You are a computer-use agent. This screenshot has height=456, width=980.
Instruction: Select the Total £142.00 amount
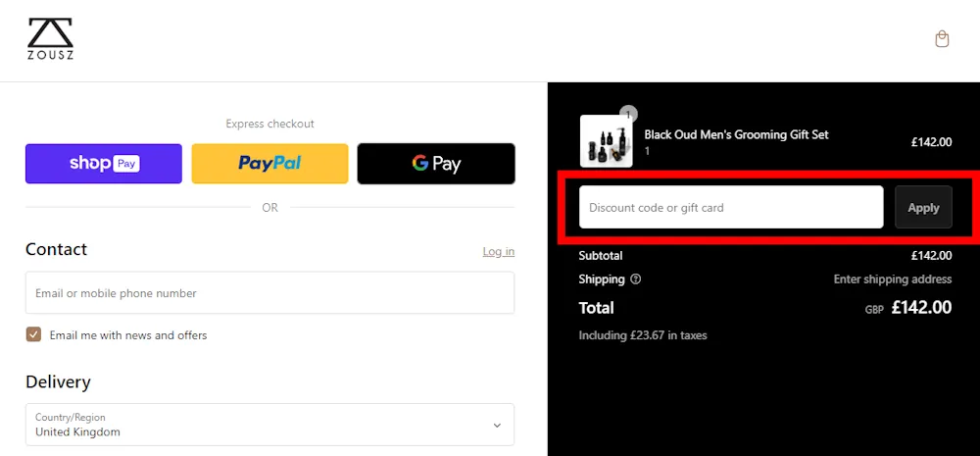921,308
